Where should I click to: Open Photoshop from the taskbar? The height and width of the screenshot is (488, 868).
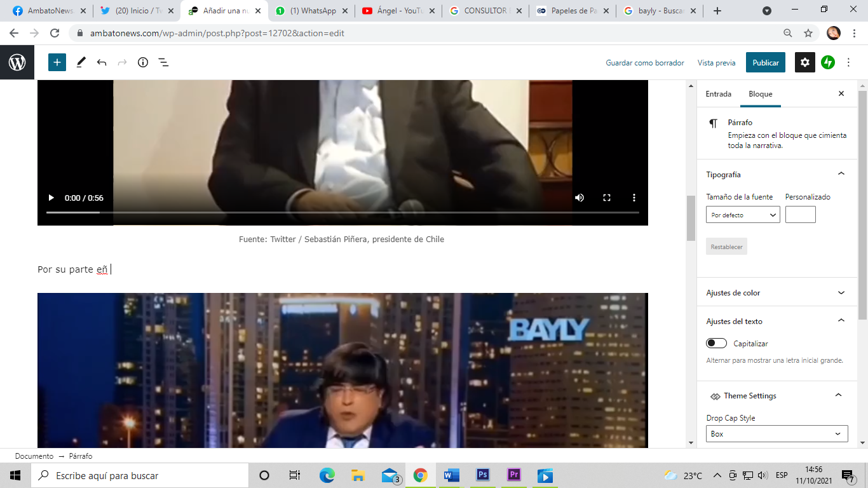[x=482, y=475]
